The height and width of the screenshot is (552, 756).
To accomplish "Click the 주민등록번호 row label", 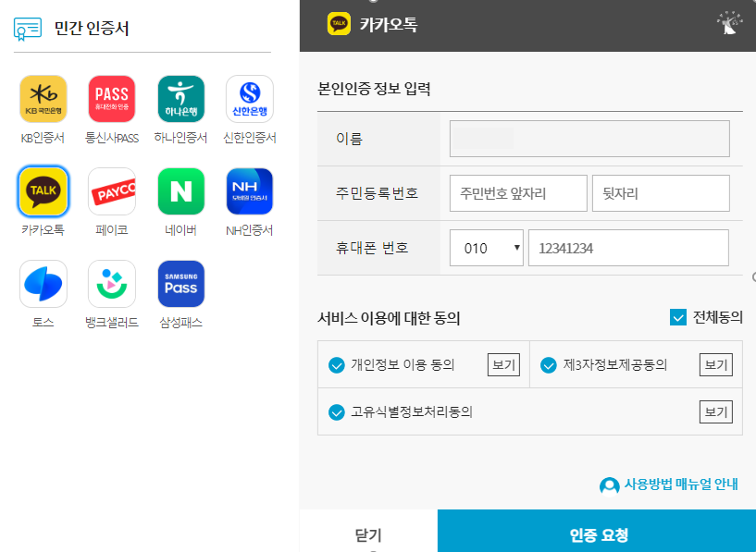I will tap(377, 193).
